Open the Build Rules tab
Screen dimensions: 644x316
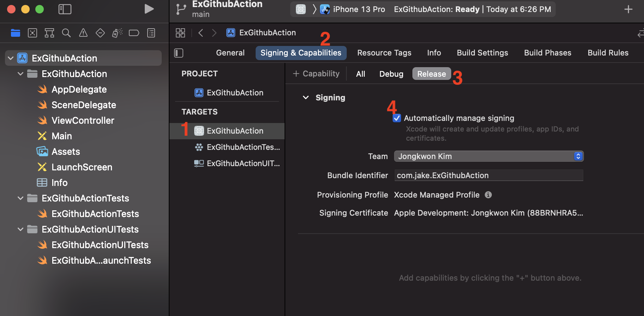coord(608,53)
